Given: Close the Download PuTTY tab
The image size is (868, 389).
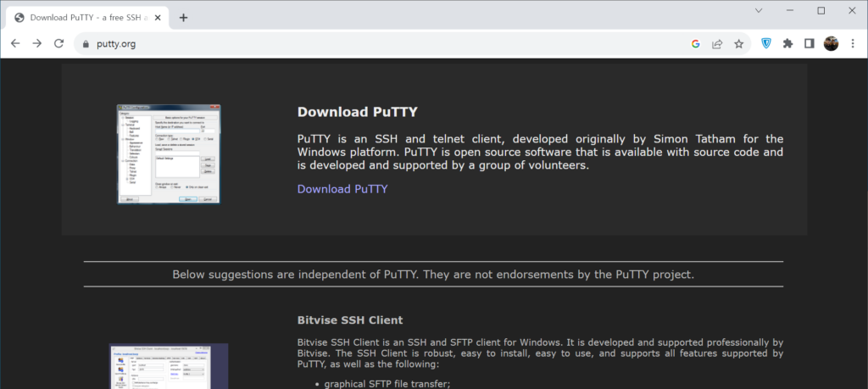Looking at the screenshot, I should tap(158, 18).
